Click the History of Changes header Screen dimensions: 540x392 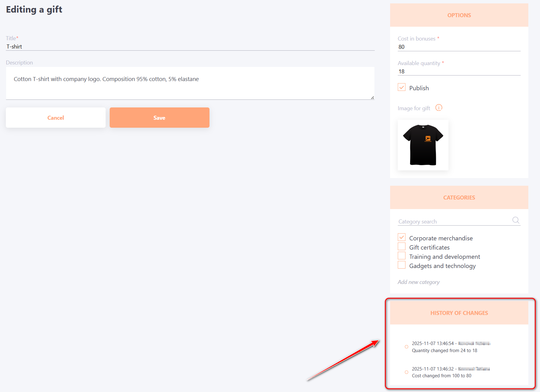coord(459,313)
